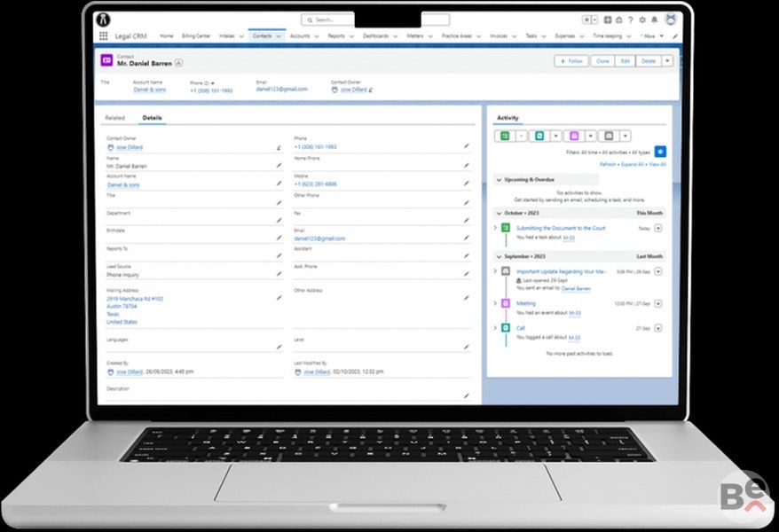
Task: Open the App Launcher grid icon
Action: pos(103,36)
